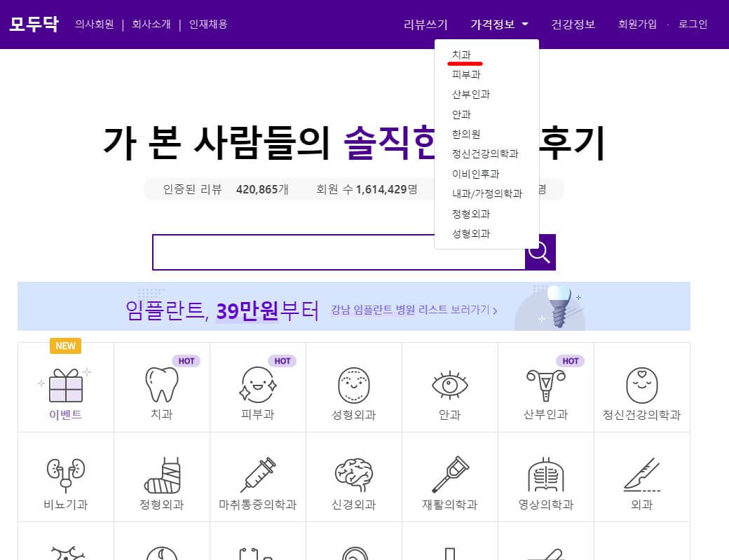
Task: Open the 마취통증의학과 syringe icon
Action: pyautogui.click(x=258, y=474)
